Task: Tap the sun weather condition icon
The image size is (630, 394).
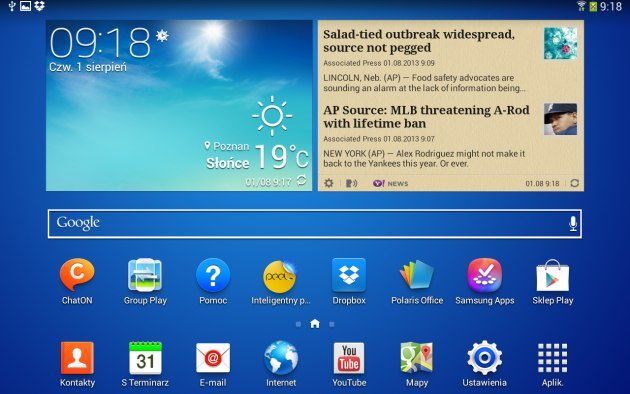Action: coord(272,116)
